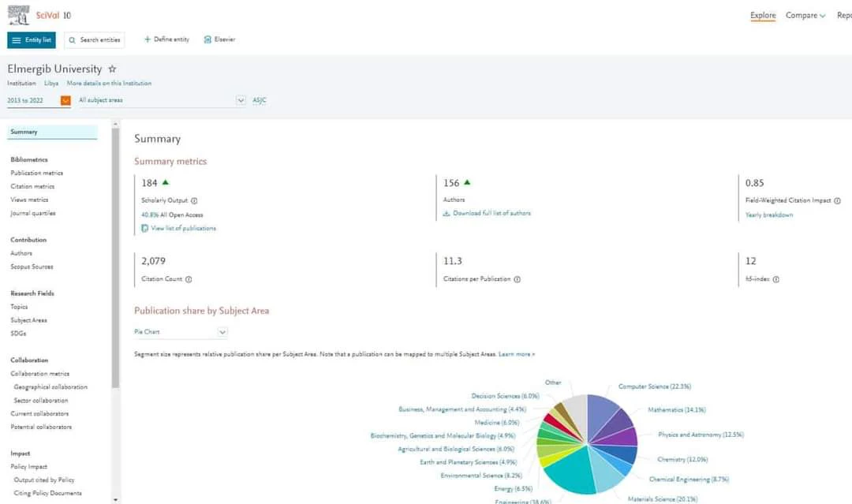Open Geographical collaboration in sidebar

[x=50, y=387]
